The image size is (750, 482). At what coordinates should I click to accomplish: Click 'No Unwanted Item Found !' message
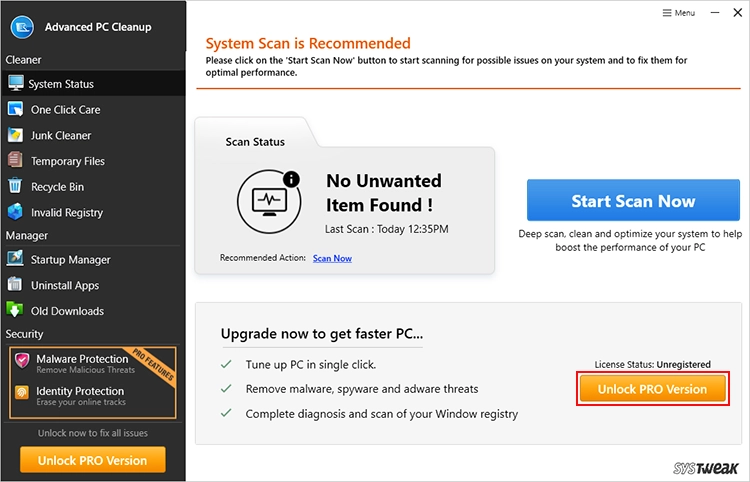tap(384, 193)
